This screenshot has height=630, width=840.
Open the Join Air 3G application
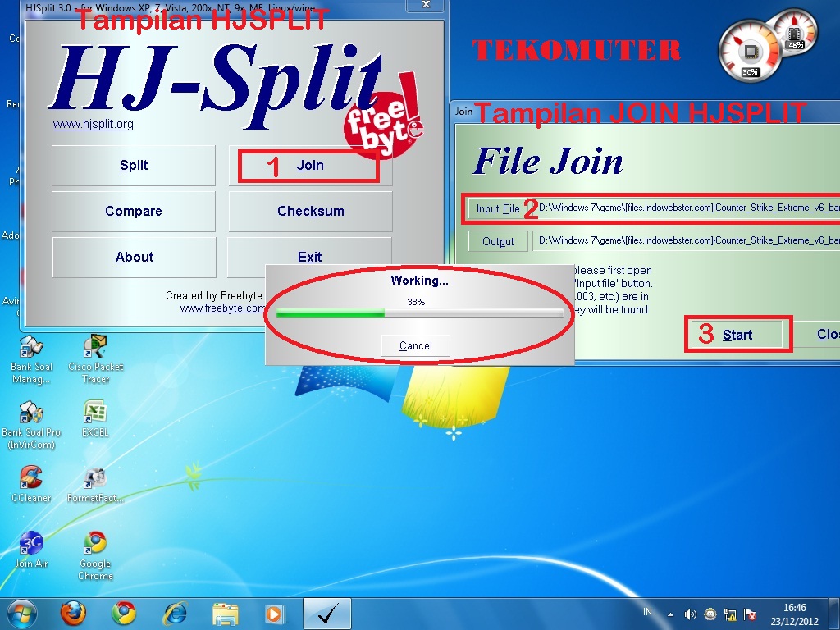pos(31,541)
